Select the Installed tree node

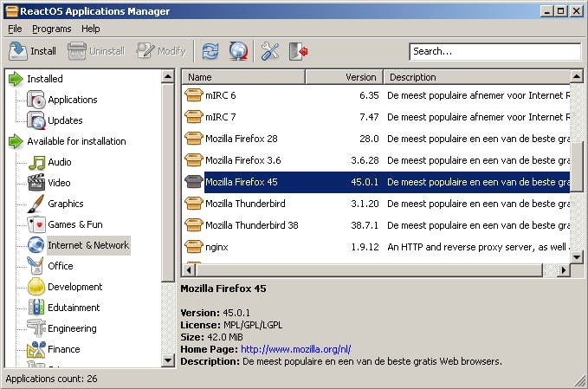click(45, 79)
